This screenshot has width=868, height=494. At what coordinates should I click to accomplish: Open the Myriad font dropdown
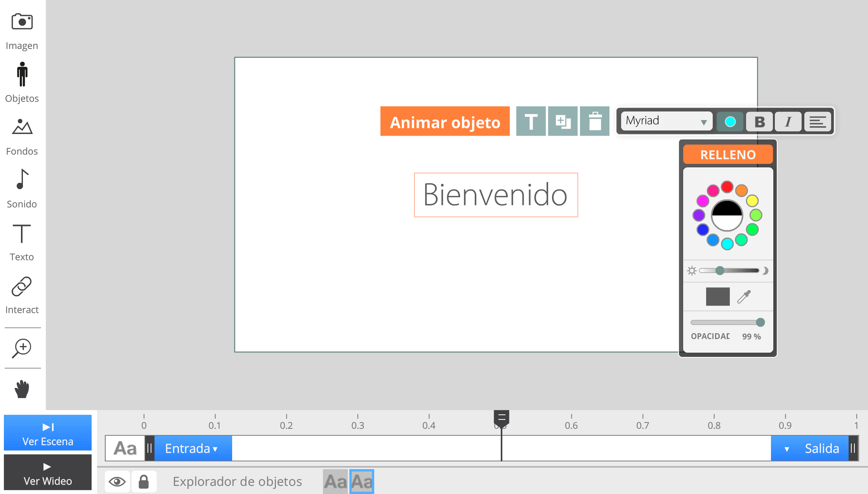pyautogui.click(x=666, y=121)
